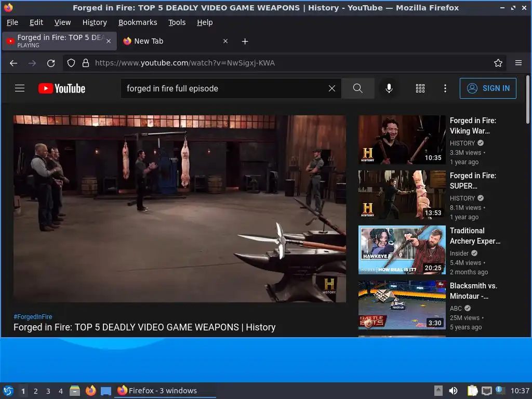
Task: Open the 13:53 SUPER video thumbnail
Action: click(402, 195)
